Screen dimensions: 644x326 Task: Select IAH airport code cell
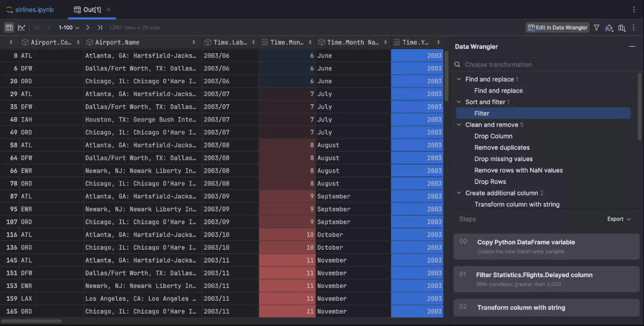52,120
